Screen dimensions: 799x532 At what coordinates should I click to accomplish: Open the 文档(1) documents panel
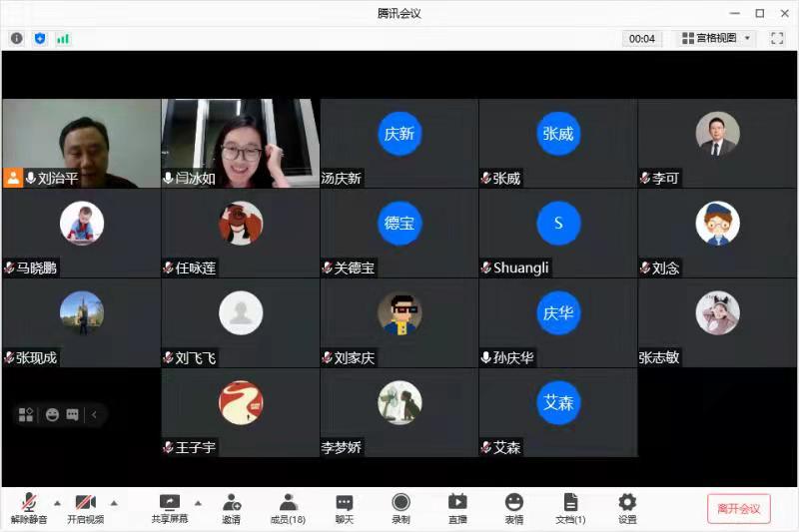point(570,508)
